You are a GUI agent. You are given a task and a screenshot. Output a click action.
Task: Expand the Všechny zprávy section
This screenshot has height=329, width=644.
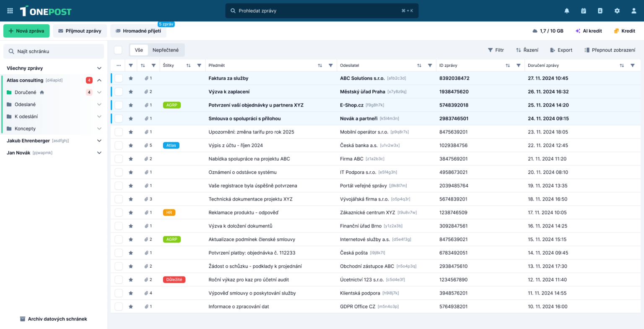click(99, 68)
